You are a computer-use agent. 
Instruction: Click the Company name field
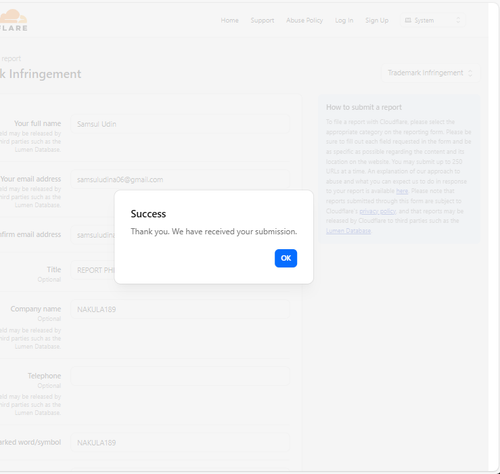[x=180, y=309]
